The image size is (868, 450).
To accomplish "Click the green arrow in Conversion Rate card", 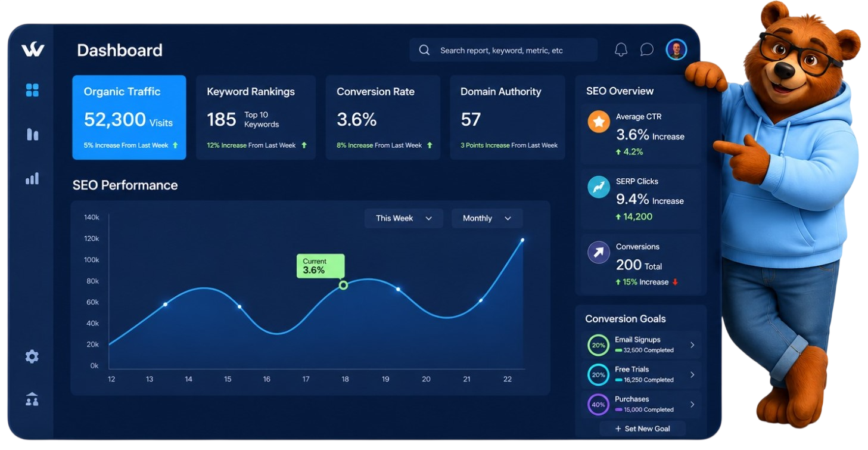I will pos(430,145).
